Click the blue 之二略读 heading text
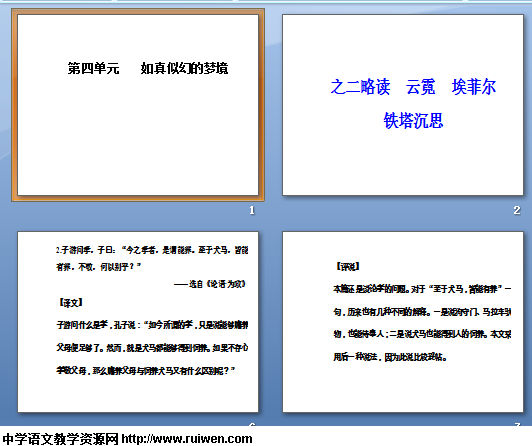532x446 pixels. (x=360, y=87)
